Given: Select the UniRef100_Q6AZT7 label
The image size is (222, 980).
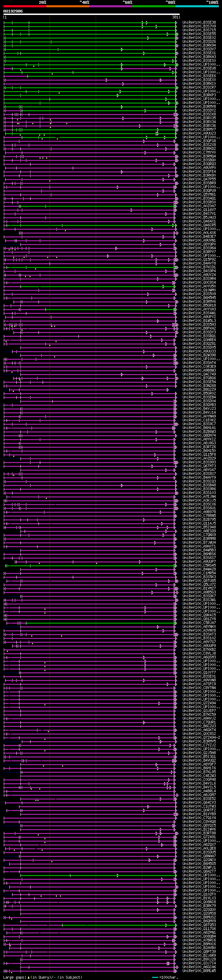Looking at the screenshot, I should [199, 872].
